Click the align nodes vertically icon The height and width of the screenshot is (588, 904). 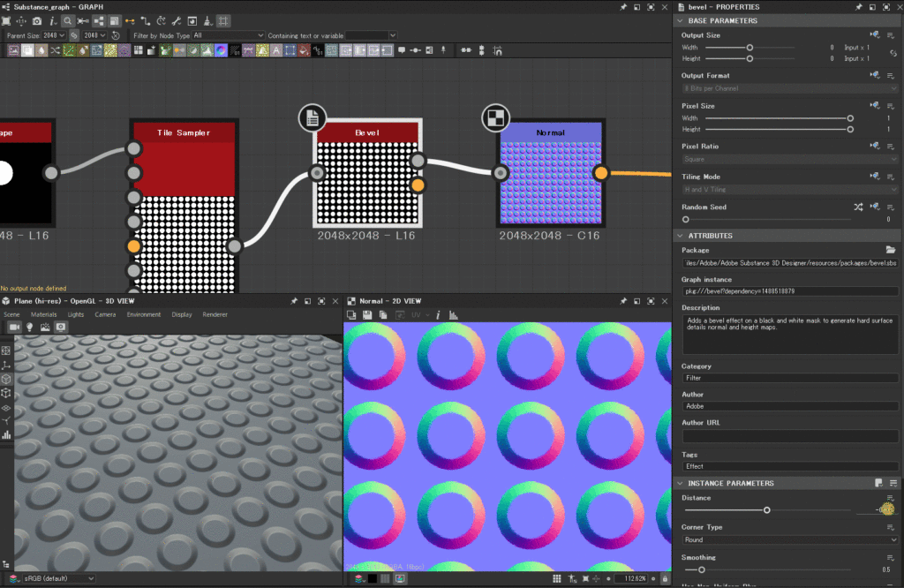pyautogui.click(x=482, y=50)
